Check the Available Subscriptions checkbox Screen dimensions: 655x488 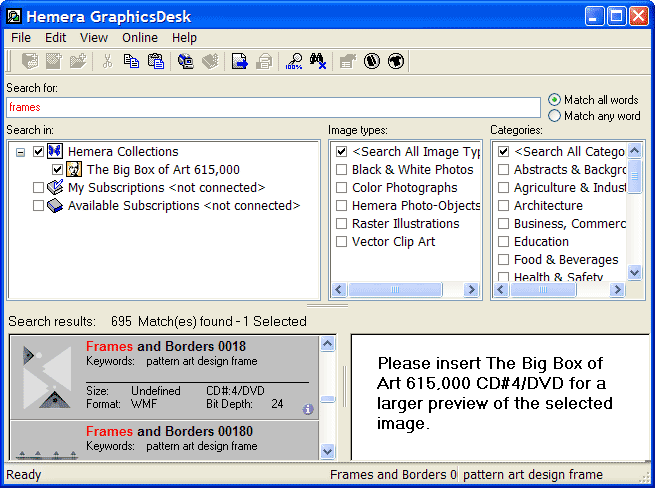coord(38,205)
